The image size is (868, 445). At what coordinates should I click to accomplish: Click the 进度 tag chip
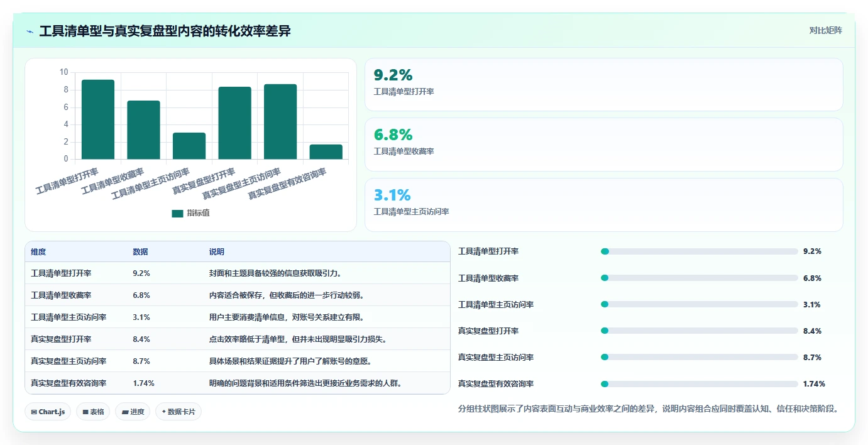pyautogui.click(x=133, y=412)
